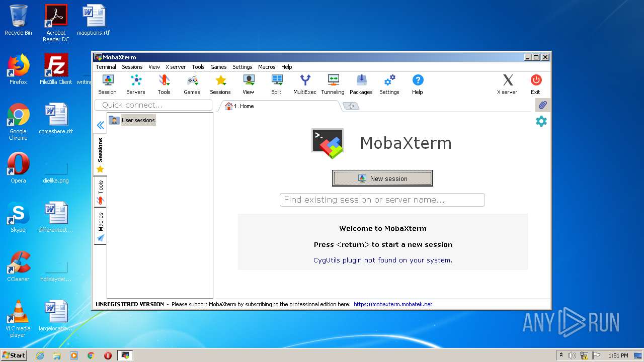This screenshot has width=644, height=362.
Task: Click the volume icon in system tray
Action: [572, 355]
